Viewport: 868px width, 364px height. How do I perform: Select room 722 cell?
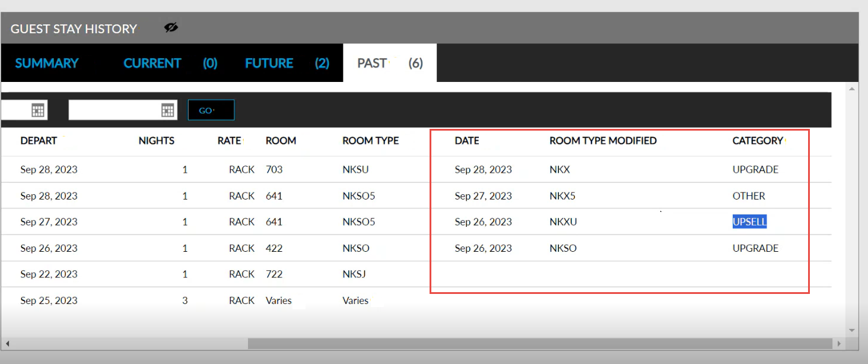tap(274, 274)
